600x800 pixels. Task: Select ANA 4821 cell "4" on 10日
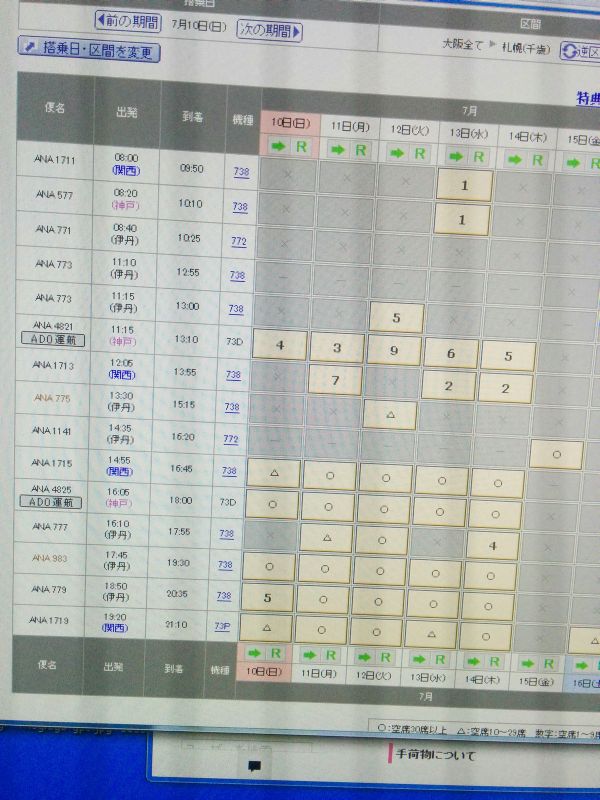(x=280, y=345)
